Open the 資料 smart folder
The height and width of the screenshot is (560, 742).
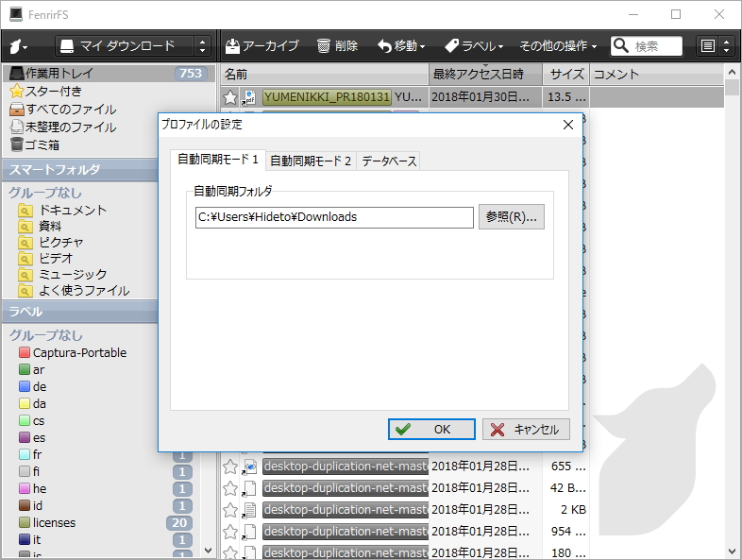tap(40, 226)
